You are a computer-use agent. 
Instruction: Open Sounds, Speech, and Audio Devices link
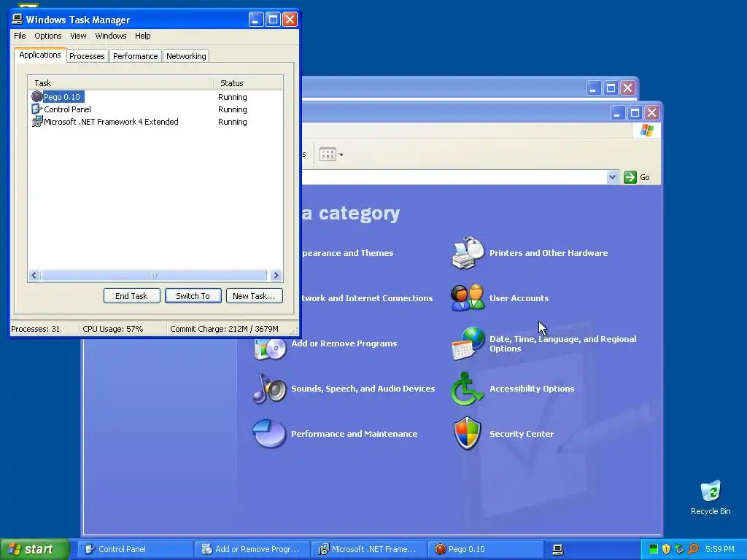(x=363, y=389)
